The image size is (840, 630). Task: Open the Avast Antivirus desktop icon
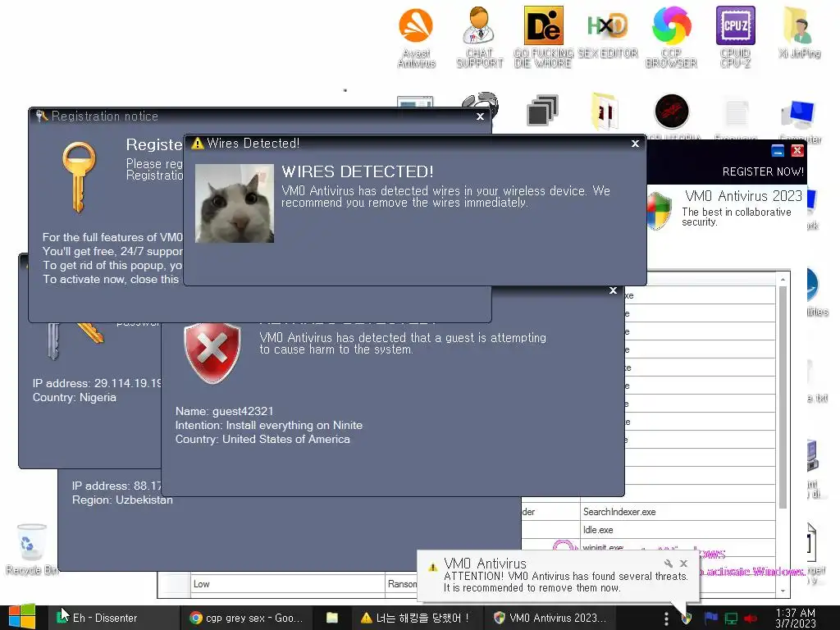tap(416, 38)
